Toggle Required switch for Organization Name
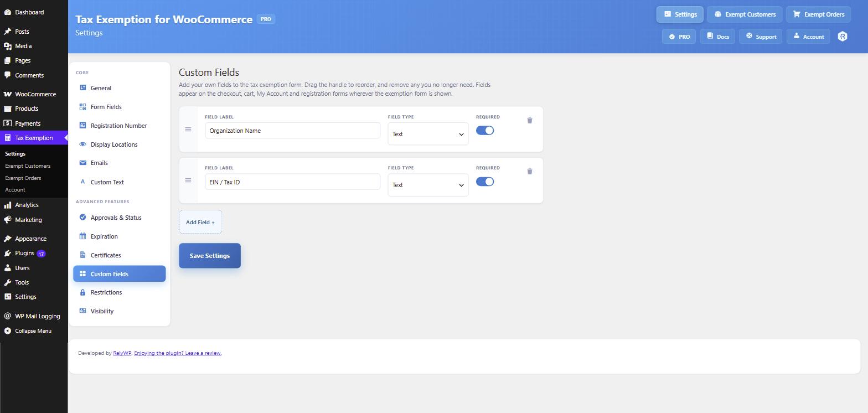 point(485,131)
